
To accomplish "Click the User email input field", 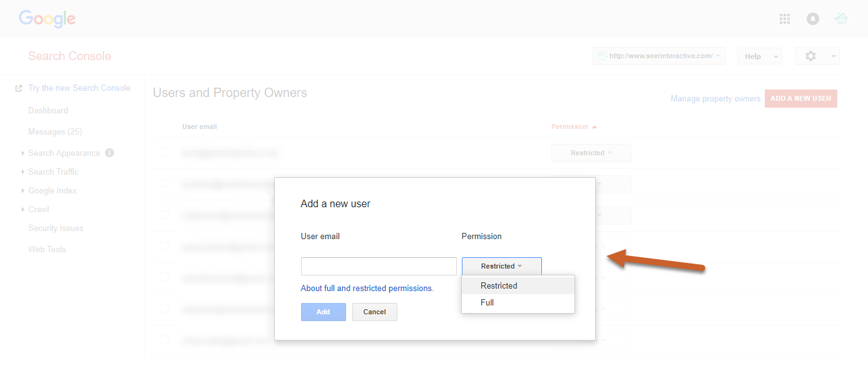I will (379, 266).
